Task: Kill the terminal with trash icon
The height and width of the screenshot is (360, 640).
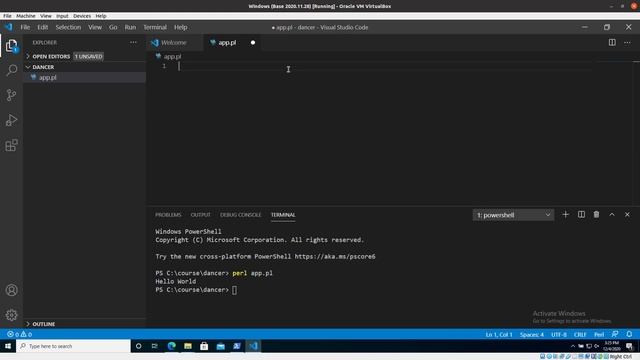Action: pyautogui.click(x=596, y=215)
